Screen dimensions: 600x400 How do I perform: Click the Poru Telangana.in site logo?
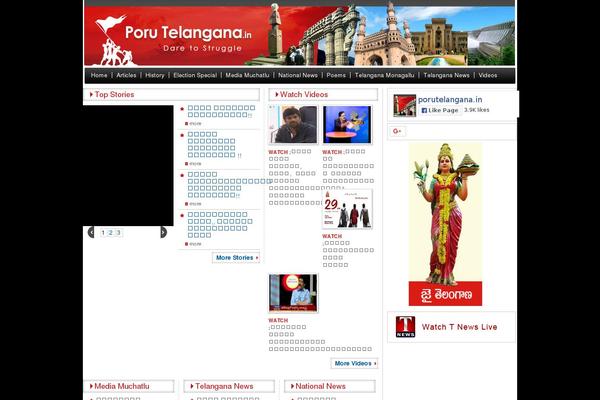click(x=173, y=38)
